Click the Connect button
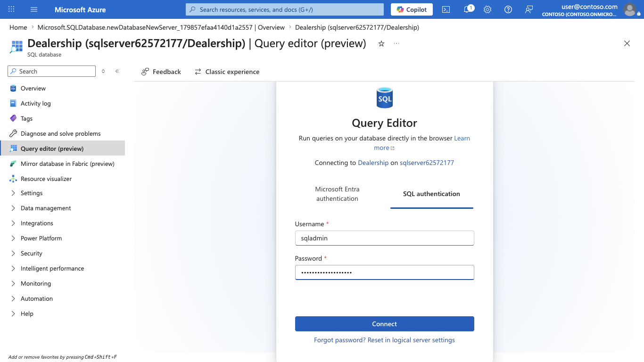This screenshot has width=644, height=362. coord(384,324)
